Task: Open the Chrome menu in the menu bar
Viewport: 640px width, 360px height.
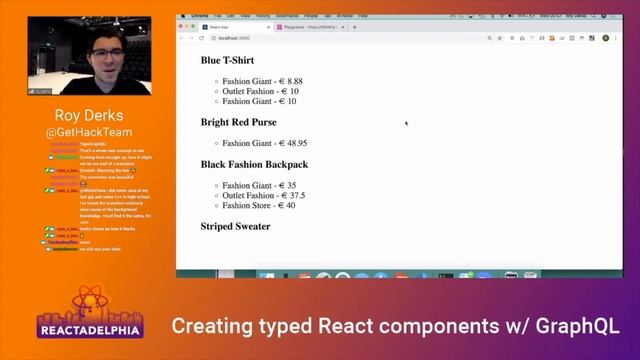Action: (x=200, y=16)
